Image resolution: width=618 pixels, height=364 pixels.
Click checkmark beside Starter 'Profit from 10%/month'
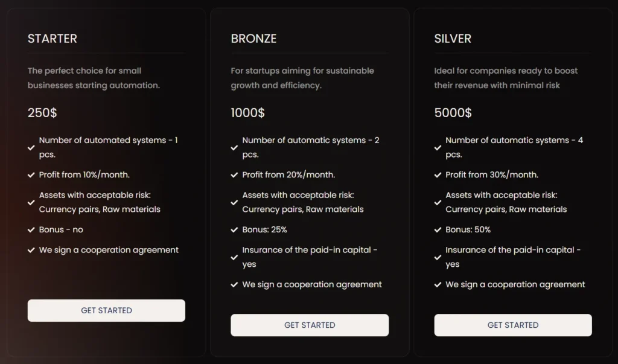click(x=31, y=175)
